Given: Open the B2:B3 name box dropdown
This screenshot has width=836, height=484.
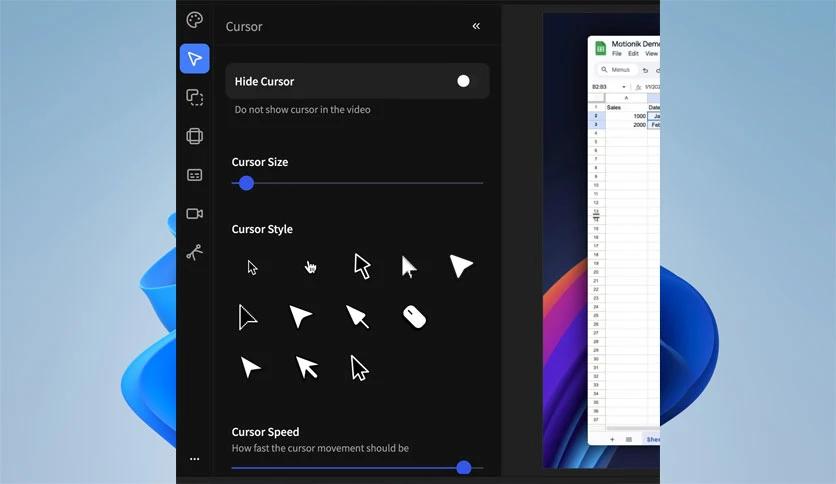Looking at the screenshot, I should click(x=624, y=87).
